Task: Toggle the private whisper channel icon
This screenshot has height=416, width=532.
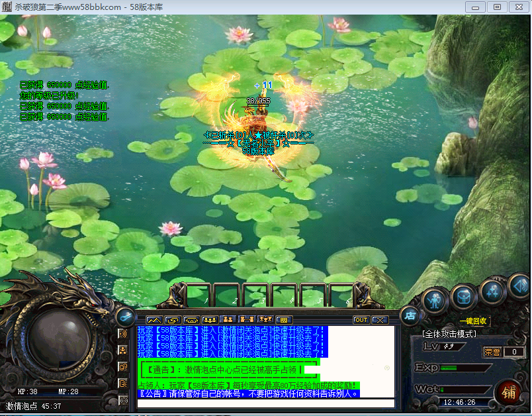Action: pos(123,384)
